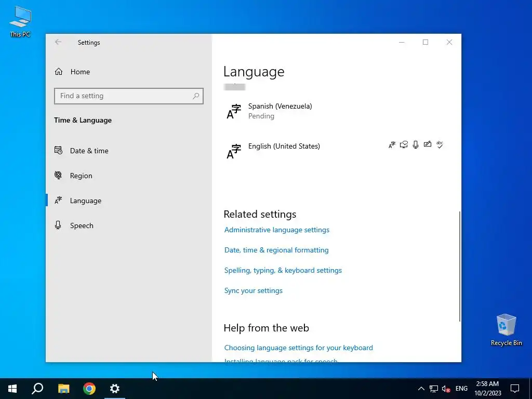Type in the Find a setting box
Image resolution: width=532 pixels, height=399 pixels.
[129, 96]
